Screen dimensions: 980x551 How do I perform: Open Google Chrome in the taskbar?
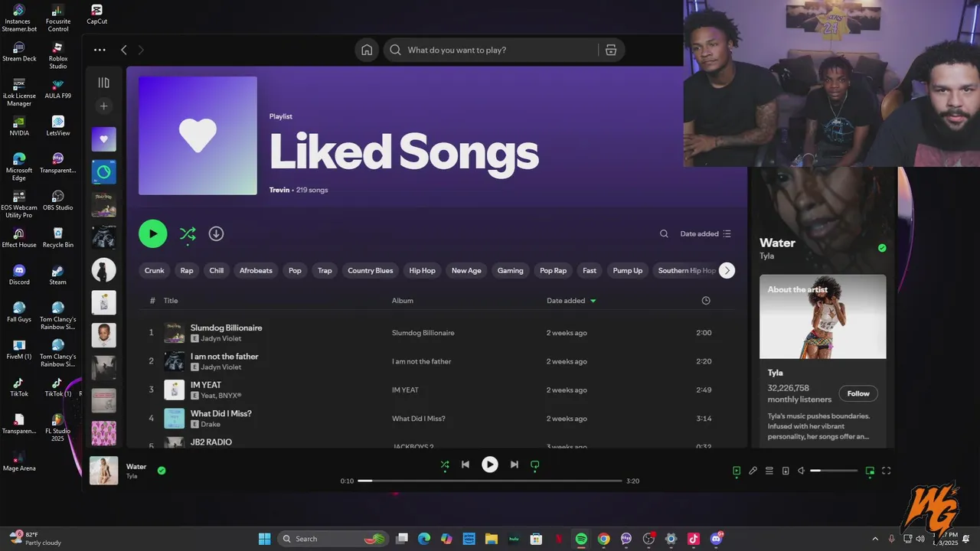pos(603,539)
